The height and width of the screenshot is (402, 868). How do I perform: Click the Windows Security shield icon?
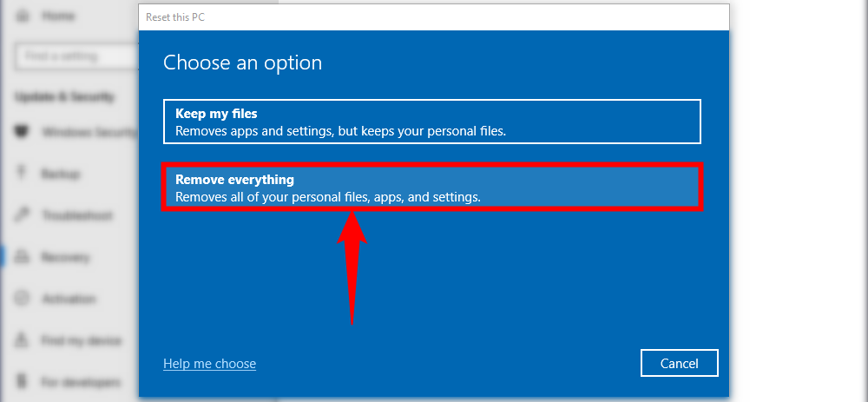pyautogui.click(x=21, y=133)
